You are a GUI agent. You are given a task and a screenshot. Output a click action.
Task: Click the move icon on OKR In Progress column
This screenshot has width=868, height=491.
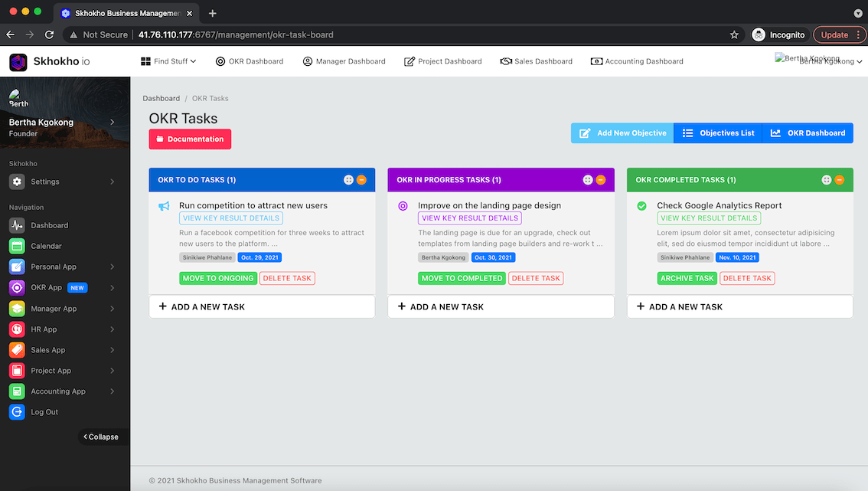coord(587,179)
